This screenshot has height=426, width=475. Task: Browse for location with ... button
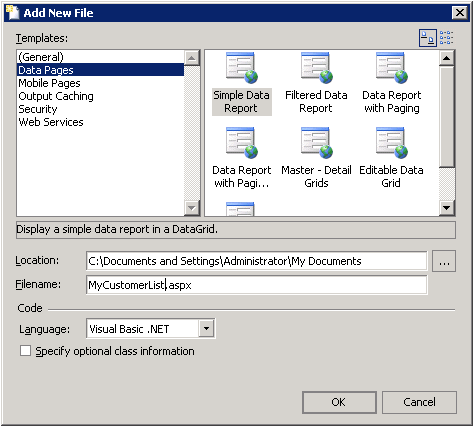coord(444,261)
